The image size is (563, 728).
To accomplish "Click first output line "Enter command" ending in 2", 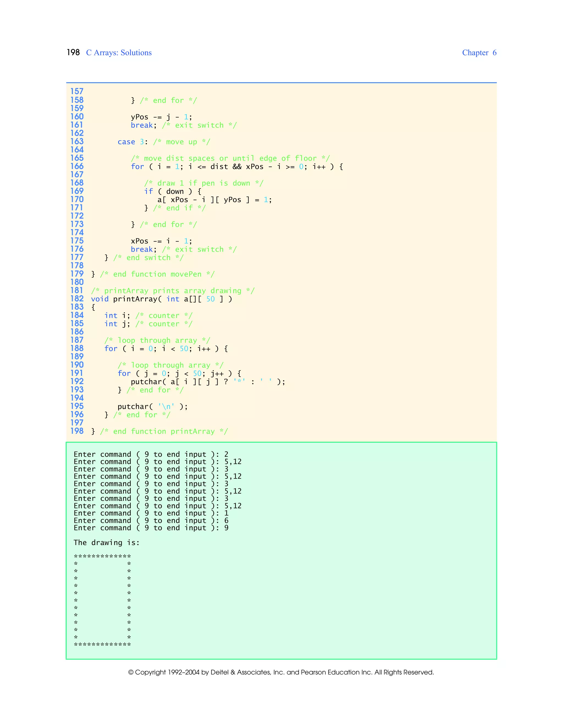I will pos(151,454).
